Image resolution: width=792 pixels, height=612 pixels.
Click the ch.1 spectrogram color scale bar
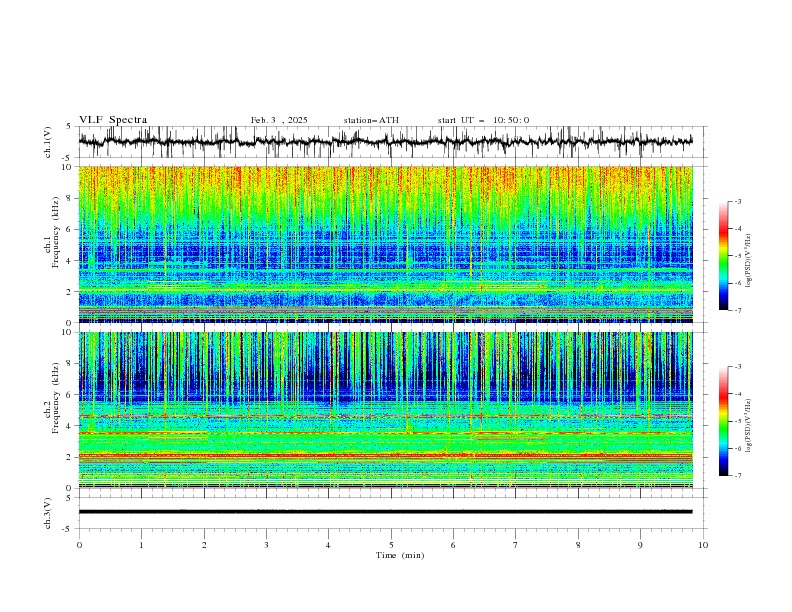pos(723,256)
